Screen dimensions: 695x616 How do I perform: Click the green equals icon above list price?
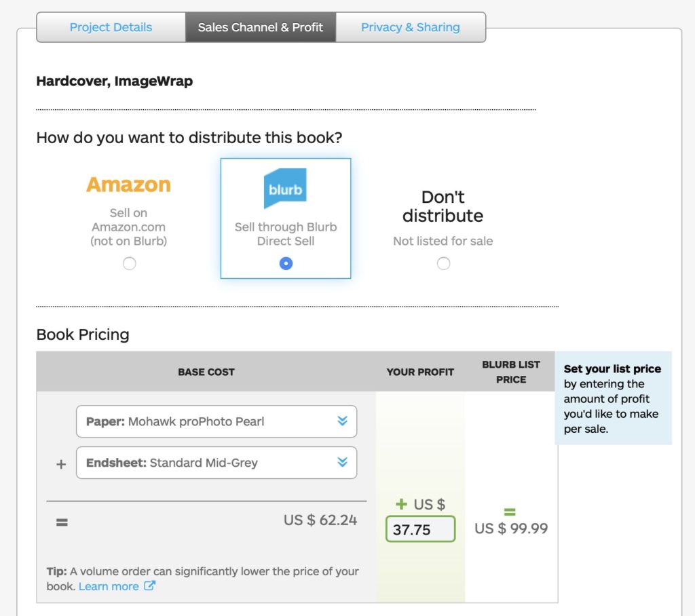(x=510, y=512)
